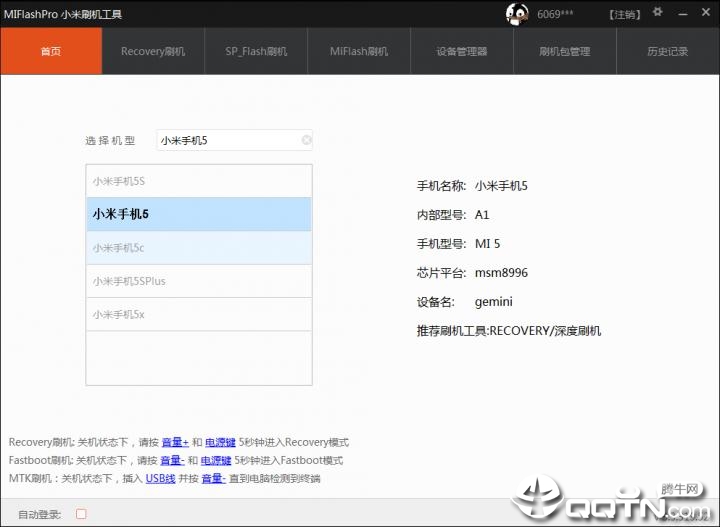
Task: Click the 音量+ link in Recovery line
Action: tap(175, 442)
